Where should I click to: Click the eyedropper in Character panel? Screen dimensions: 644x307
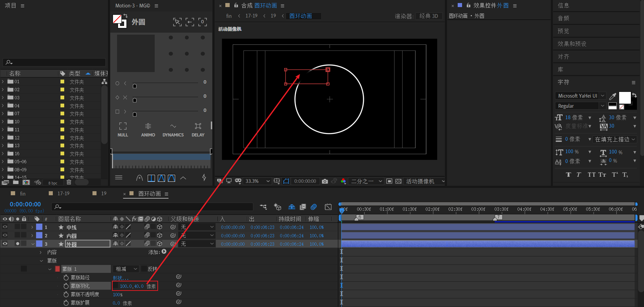tap(613, 96)
